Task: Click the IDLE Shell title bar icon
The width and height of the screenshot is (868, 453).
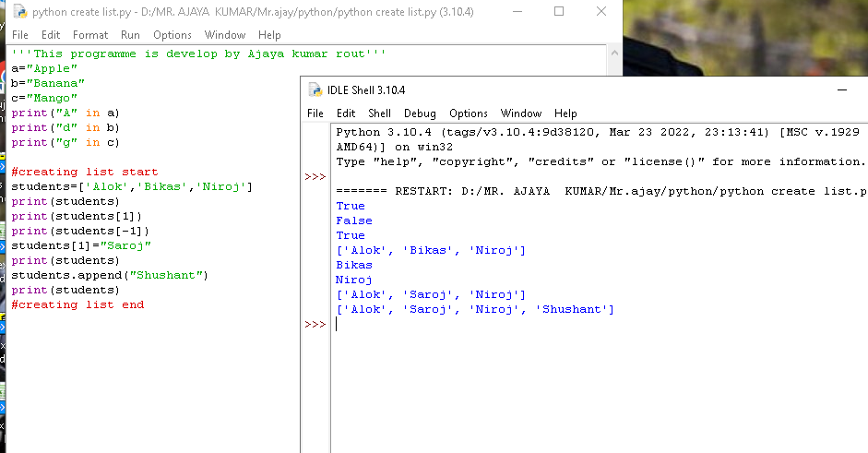Action: [315, 90]
